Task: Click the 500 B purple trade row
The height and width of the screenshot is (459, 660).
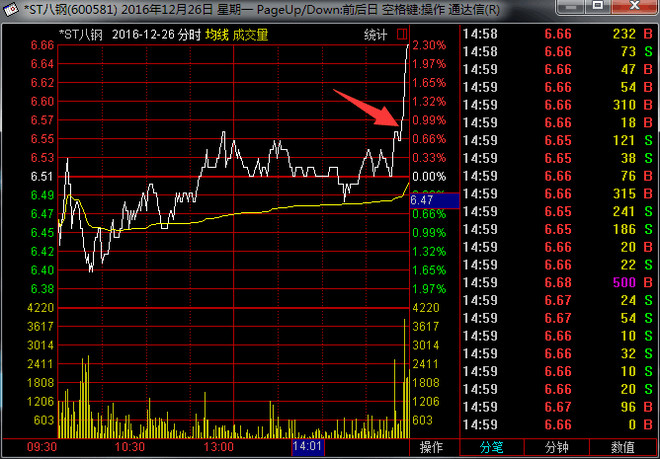Action: (x=558, y=282)
